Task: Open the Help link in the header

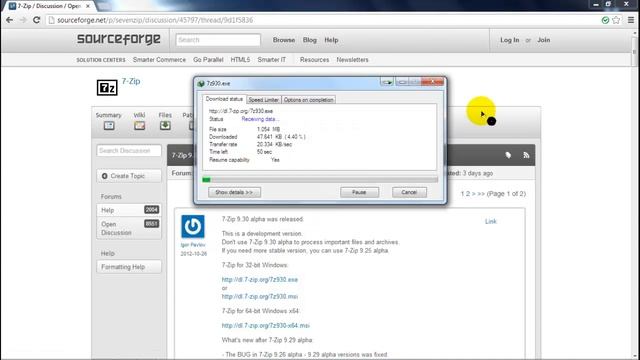Action: (331, 40)
